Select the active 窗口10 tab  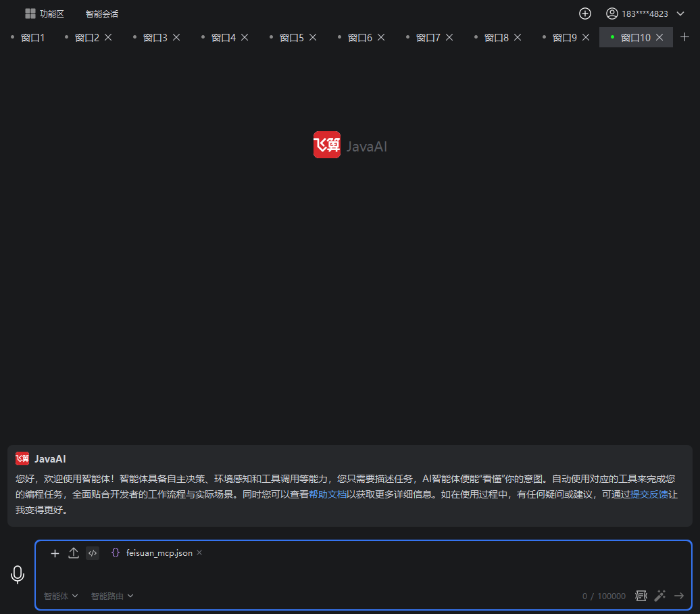click(635, 38)
